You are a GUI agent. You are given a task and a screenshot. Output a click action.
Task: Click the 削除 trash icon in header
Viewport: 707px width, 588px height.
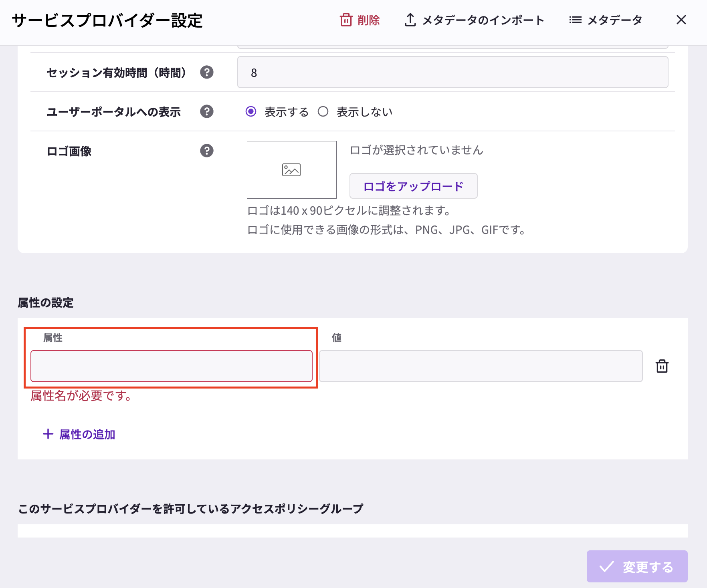[x=346, y=20]
